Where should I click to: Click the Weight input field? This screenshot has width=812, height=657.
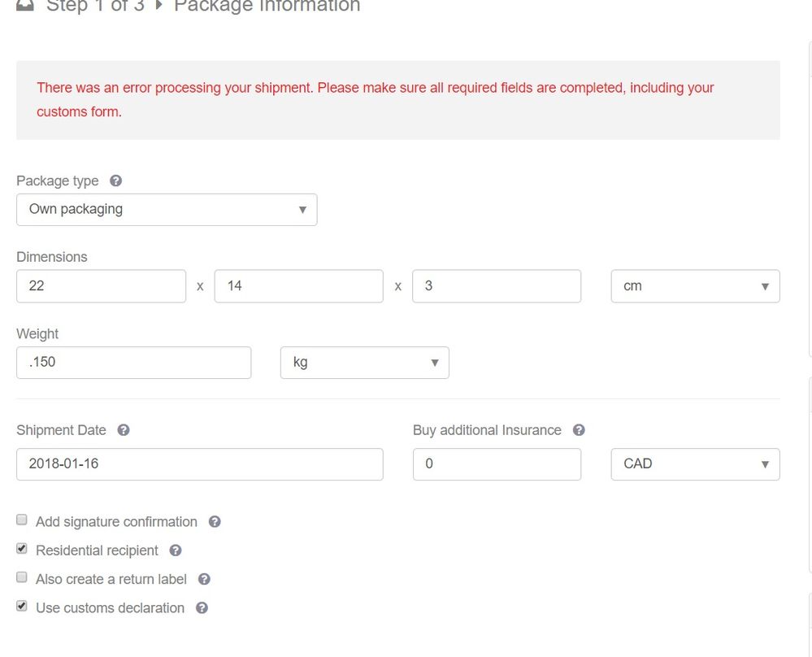pyautogui.click(x=133, y=363)
